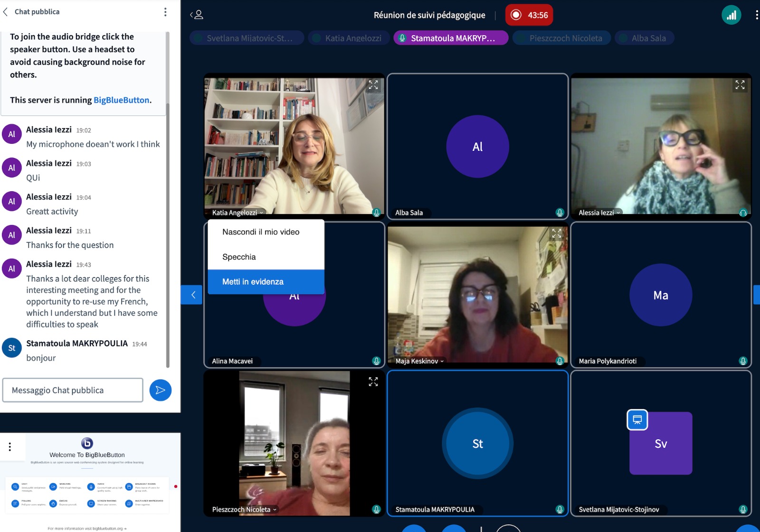This screenshot has height=532, width=760.
Task: Fullscreen Katia Angelozzi's video
Action: 373,85
